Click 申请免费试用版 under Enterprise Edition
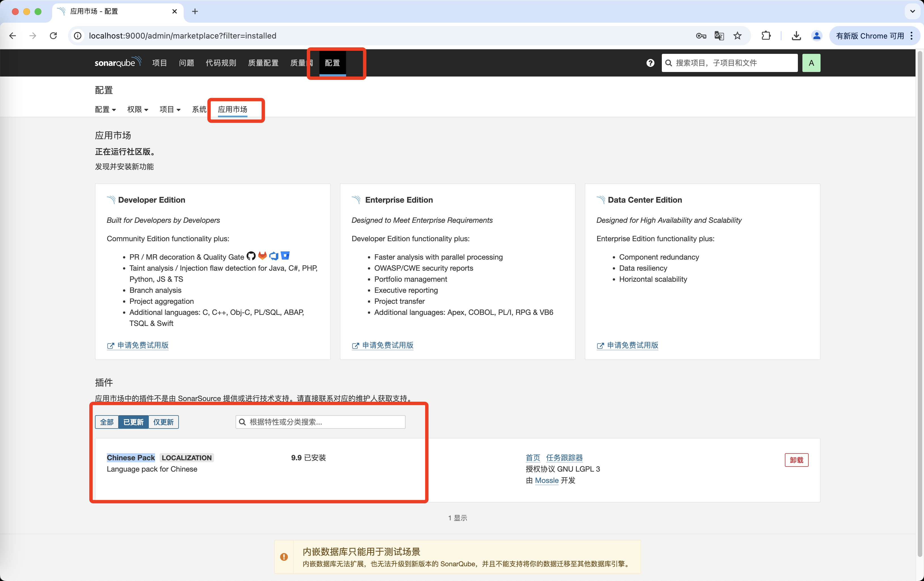The image size is (924, 581). coord(383,345)
